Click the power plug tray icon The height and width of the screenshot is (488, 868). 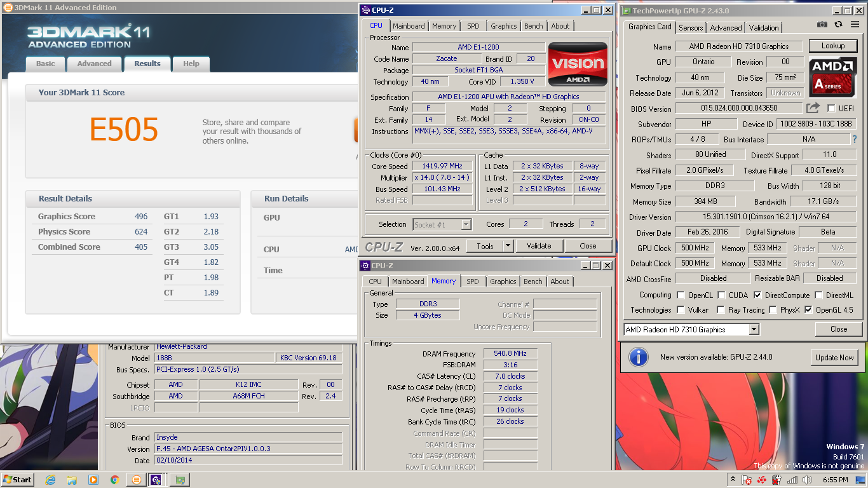778,480
